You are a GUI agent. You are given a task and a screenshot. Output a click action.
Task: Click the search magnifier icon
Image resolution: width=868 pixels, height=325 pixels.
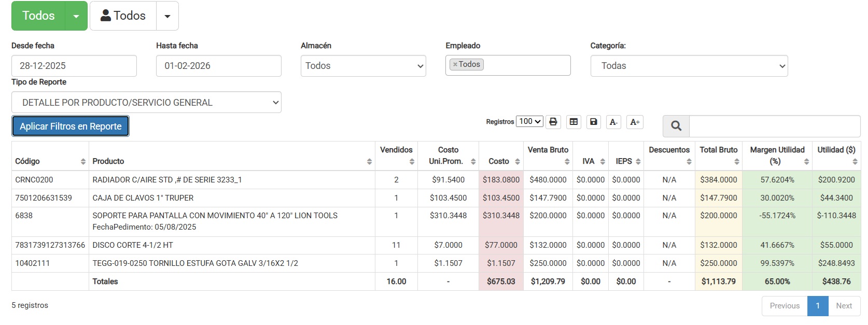point(676,126)
